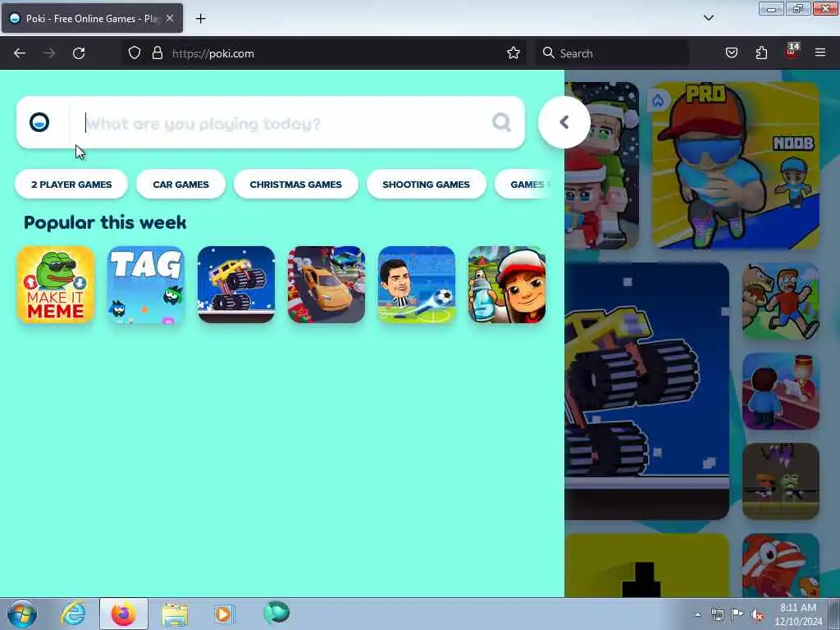
Task: Click the Poki logo in search bar
Action: click(x=39, y=123)
